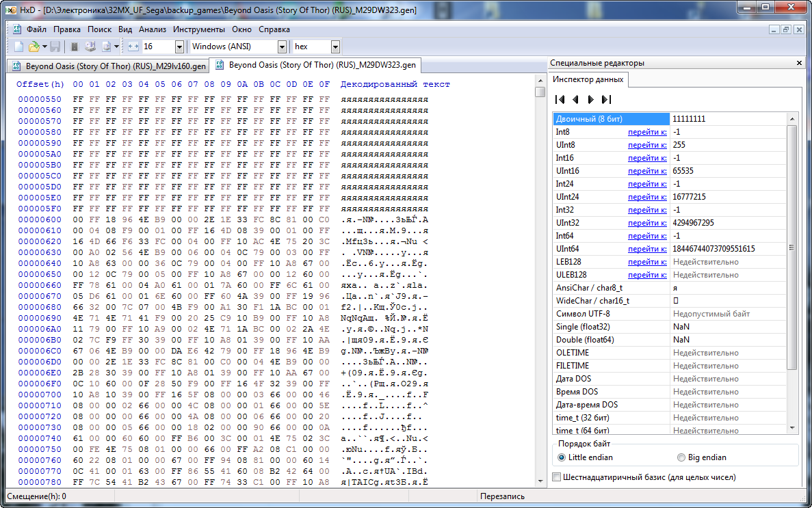Click the Open disk icon
812x508 pixels.
[90, 46]
